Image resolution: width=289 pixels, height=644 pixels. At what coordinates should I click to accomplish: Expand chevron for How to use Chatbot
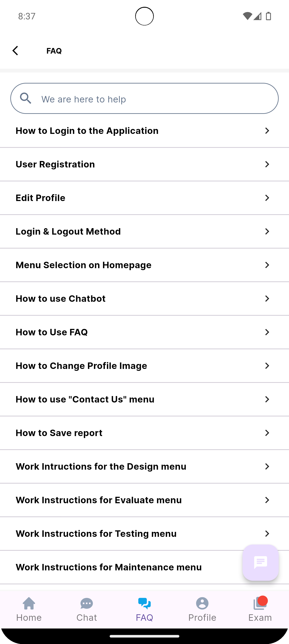267,299
